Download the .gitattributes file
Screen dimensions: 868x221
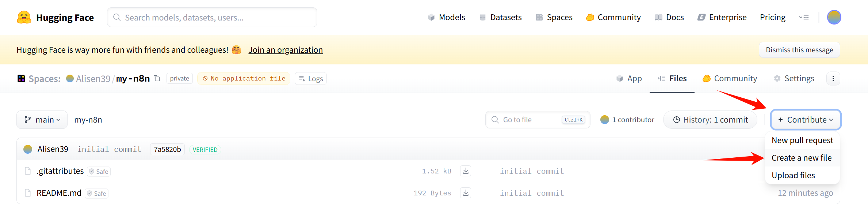(x=466, y=171)
